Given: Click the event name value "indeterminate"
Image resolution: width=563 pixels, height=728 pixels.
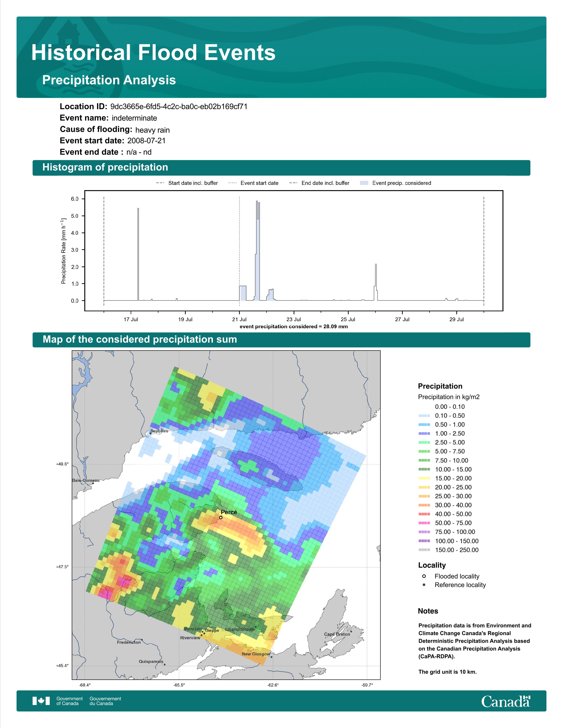Looking at the screenshot, I should (x=134, y=118).
